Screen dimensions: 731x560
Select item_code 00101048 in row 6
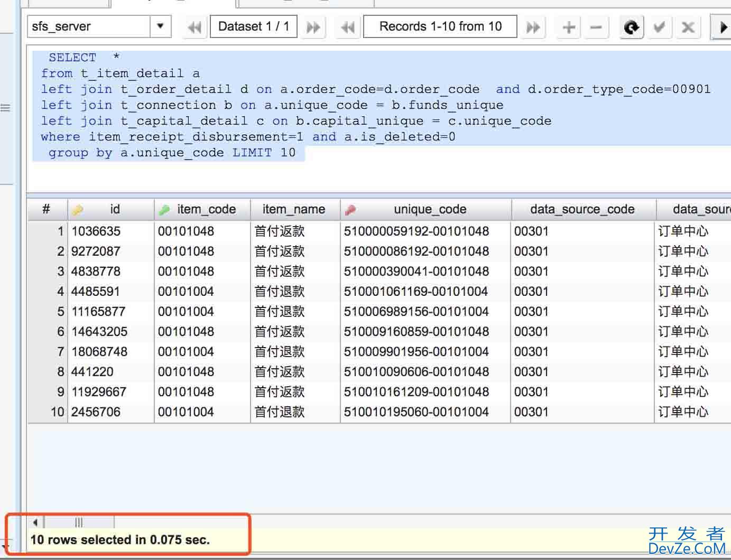[202, 332]
